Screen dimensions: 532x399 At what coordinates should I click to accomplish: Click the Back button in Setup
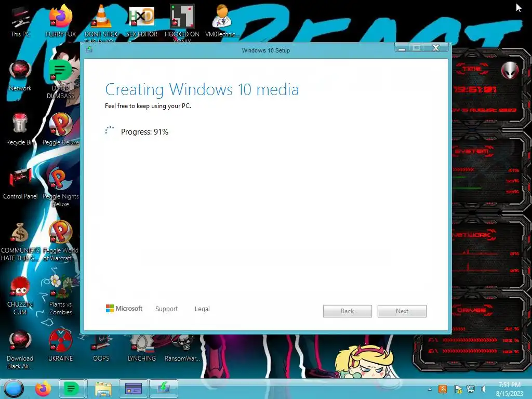pos(348,311)
